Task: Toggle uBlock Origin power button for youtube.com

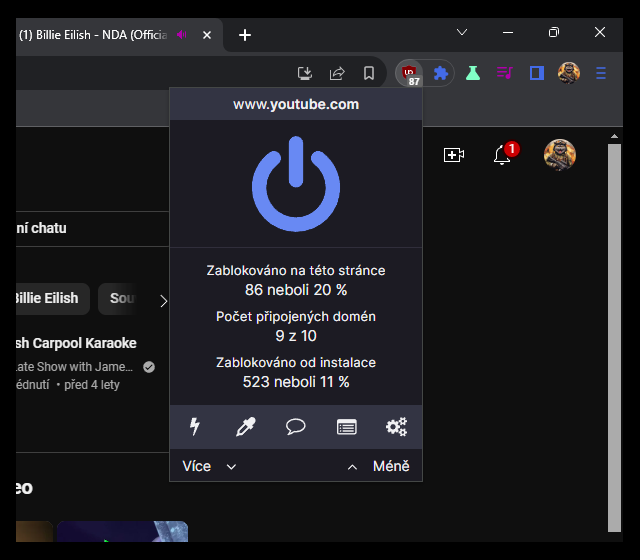Action: pyautogui.click(x=296, y=184)
